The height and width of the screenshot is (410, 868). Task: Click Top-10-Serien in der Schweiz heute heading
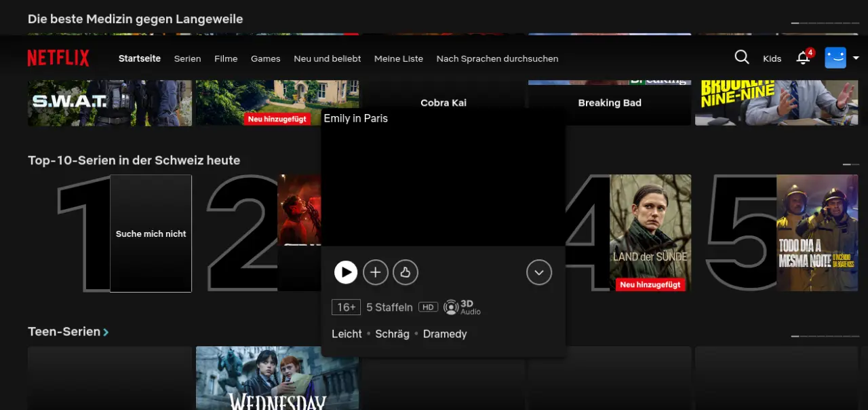(134, 160)
